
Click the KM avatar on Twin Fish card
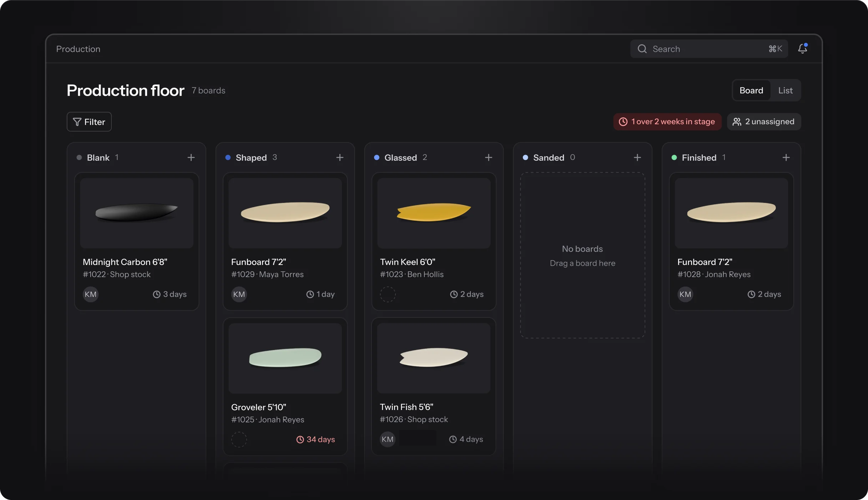tap(388, 439)
